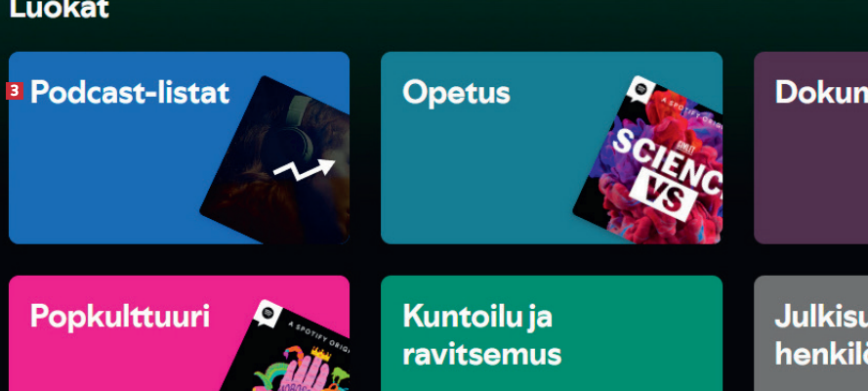Open the purple Dokum category tile
Viewport: 868px width, 391px height.
point(811,148)
